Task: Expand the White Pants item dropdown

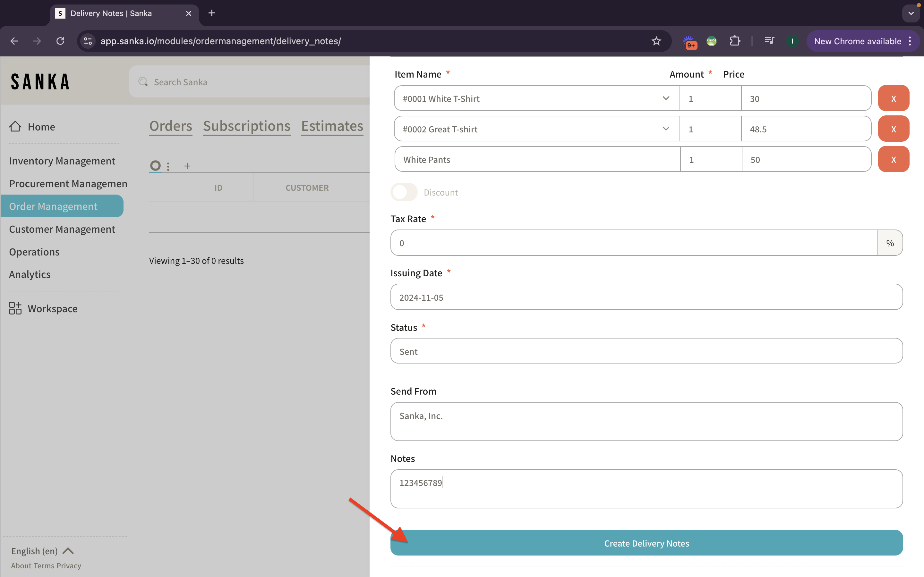Action: tap(665, 160)
